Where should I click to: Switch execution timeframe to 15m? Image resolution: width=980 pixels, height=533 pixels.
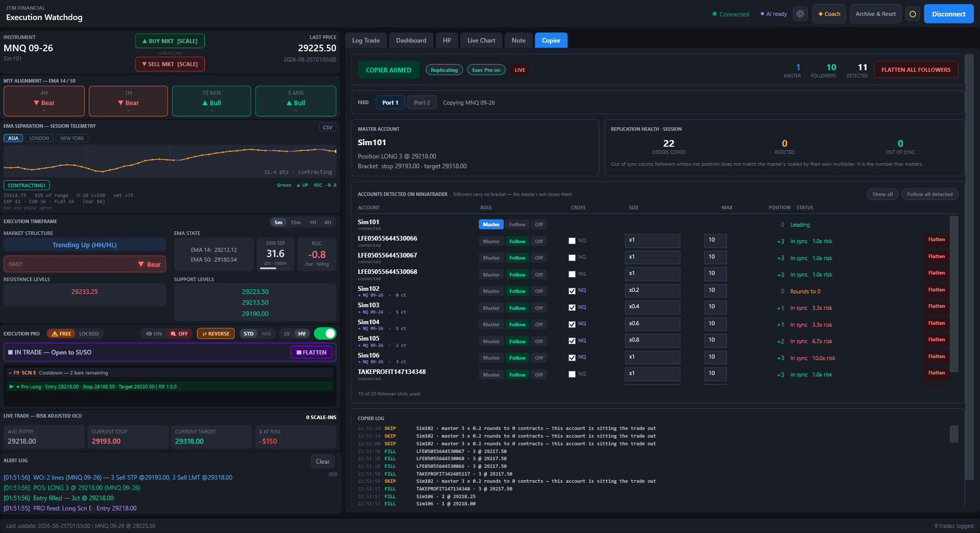coord(296,222)
